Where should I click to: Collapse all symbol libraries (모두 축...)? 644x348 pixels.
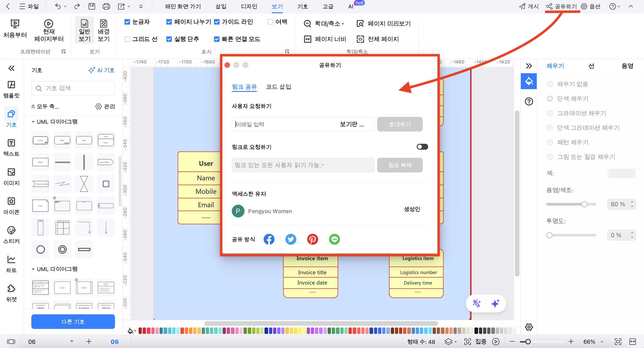click(45, 107)
